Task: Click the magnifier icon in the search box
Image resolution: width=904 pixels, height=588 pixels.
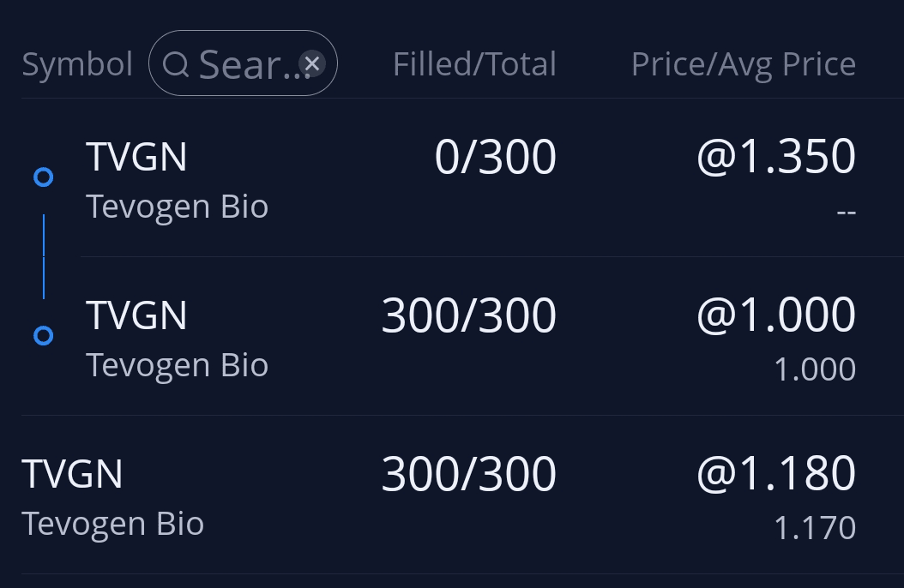Action: 176,64
